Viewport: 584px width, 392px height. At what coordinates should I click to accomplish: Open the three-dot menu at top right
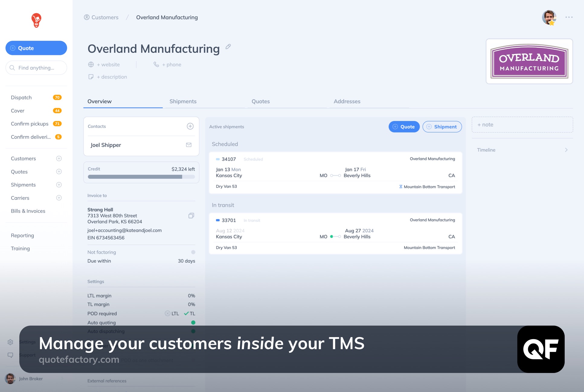click(569, 17)
